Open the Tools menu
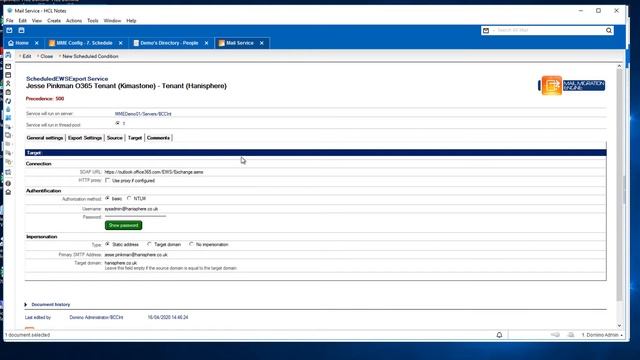The width and height of the screenshot is (640, 360). pyautogui.click(x=93, y=20)
